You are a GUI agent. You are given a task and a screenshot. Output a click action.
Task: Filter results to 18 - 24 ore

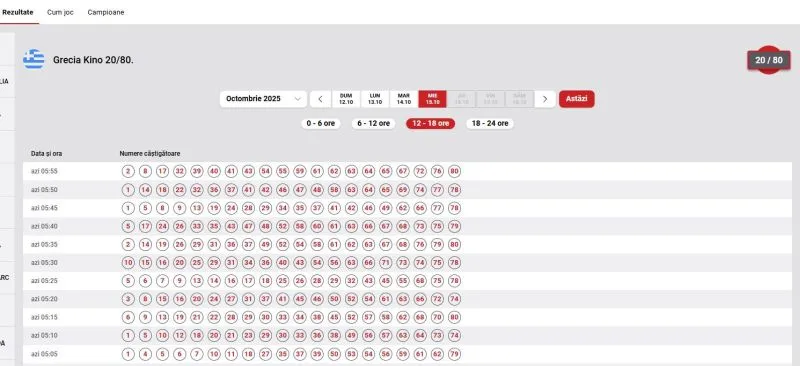pos(490,124)
